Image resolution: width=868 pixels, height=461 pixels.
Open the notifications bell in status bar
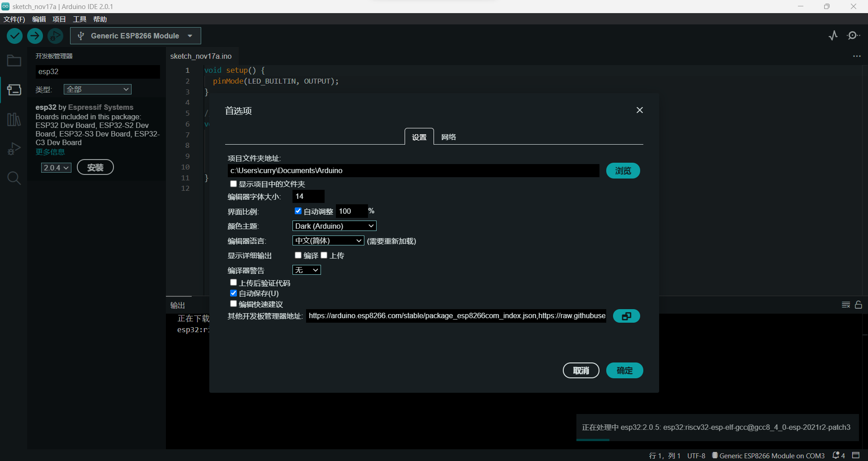[839, 456]
